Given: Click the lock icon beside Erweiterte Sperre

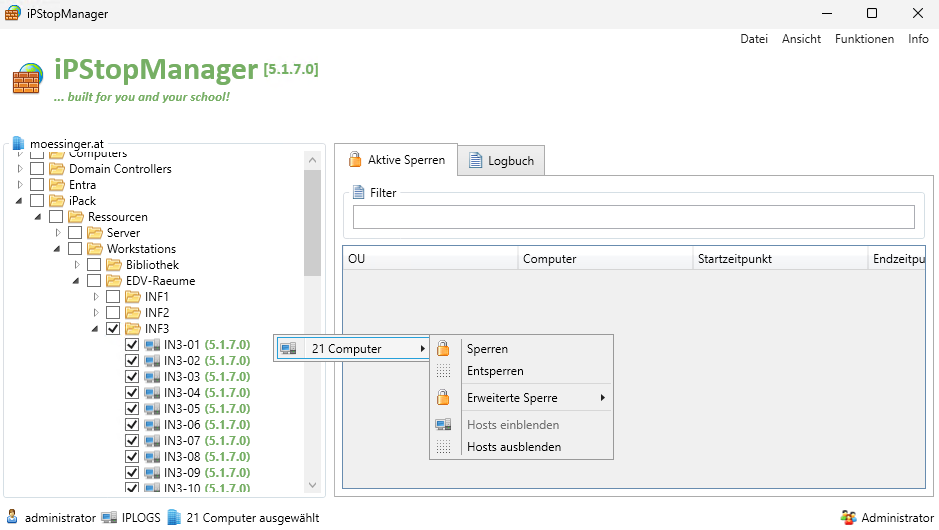Looking at the screenshot, I should point(443,398).
